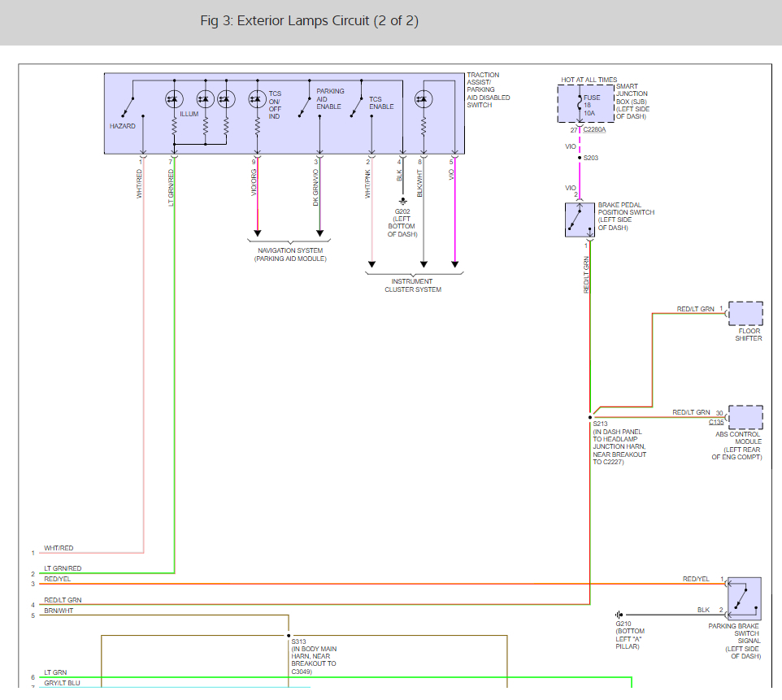
Task: Click the 'Fig 3: Exterior Lamps Circuit' title
Action: point(309,21)
